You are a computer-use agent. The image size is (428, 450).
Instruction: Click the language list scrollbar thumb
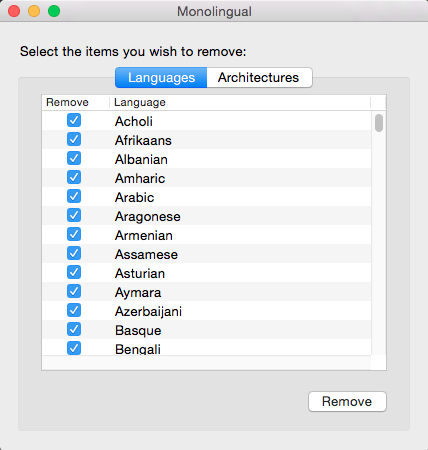pyautogui.click(x=379, y=123)
